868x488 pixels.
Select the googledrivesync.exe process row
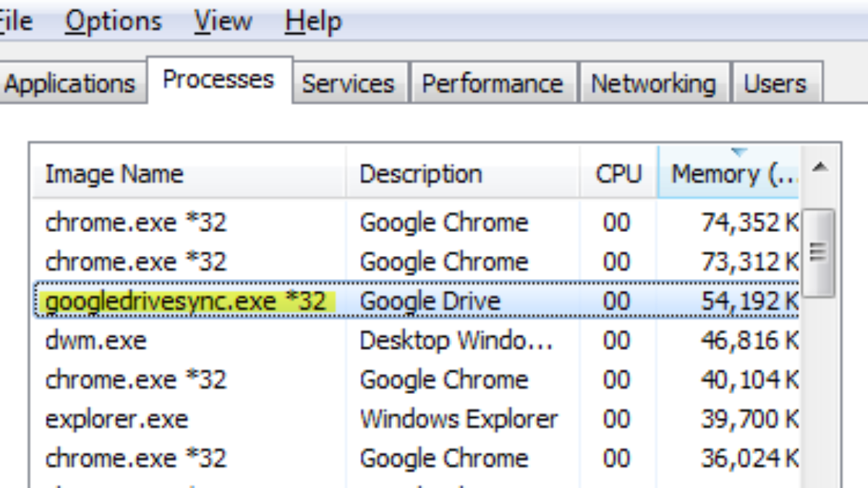pyautogui.click(x=185, y=301)
